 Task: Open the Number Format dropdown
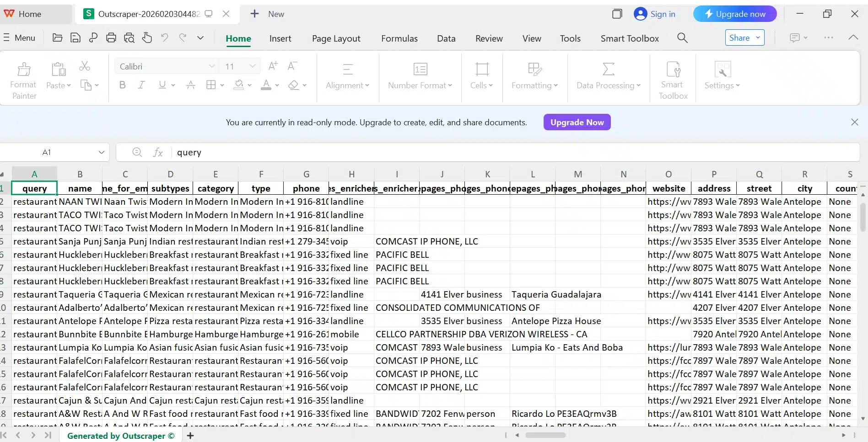coord(420,85)
